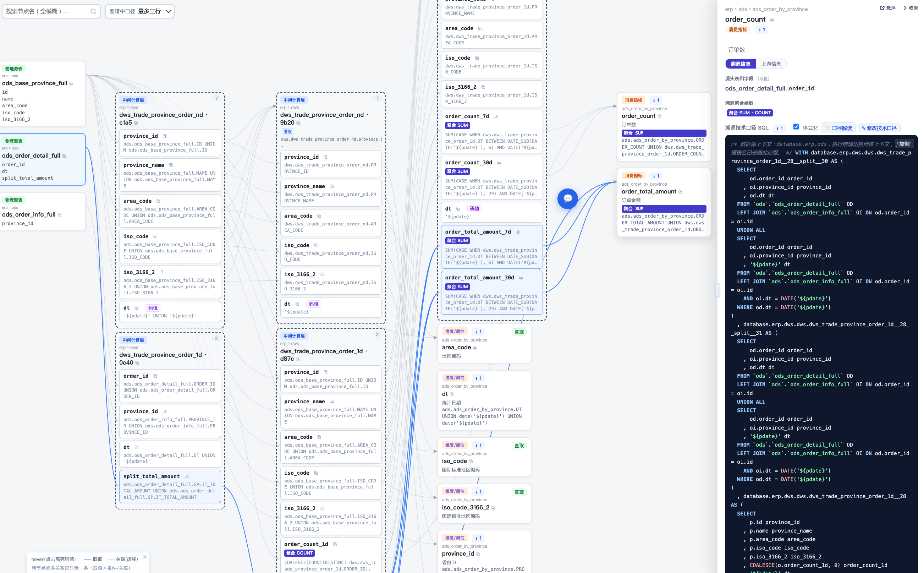924x573 pixels.
Task: Toggle the 格式化 checkbox
Action: pos(796,127)
